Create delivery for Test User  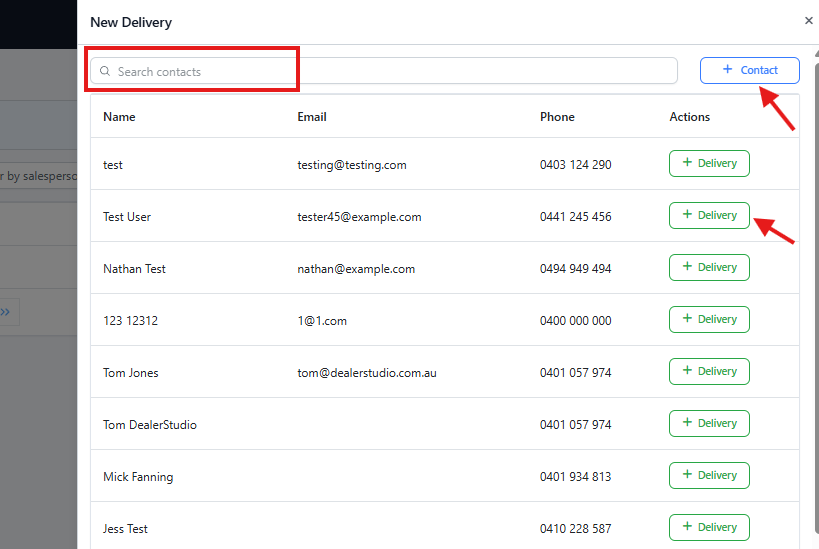[709, 216]
